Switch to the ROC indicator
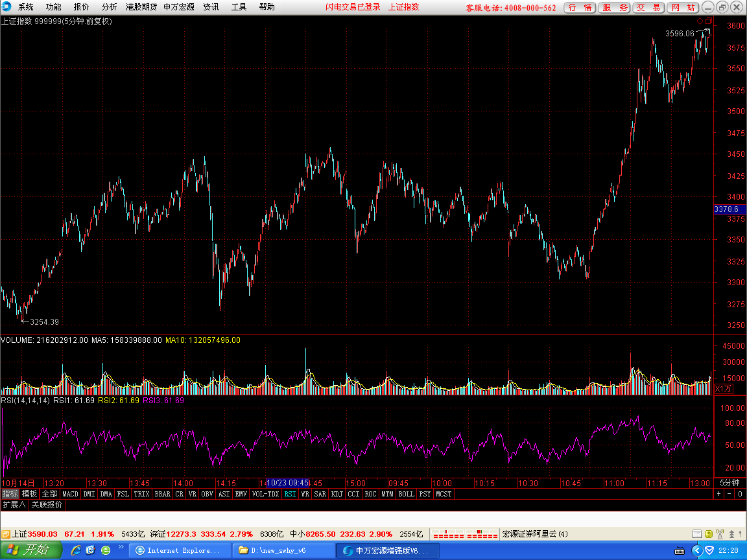 [x=371, y=494]
